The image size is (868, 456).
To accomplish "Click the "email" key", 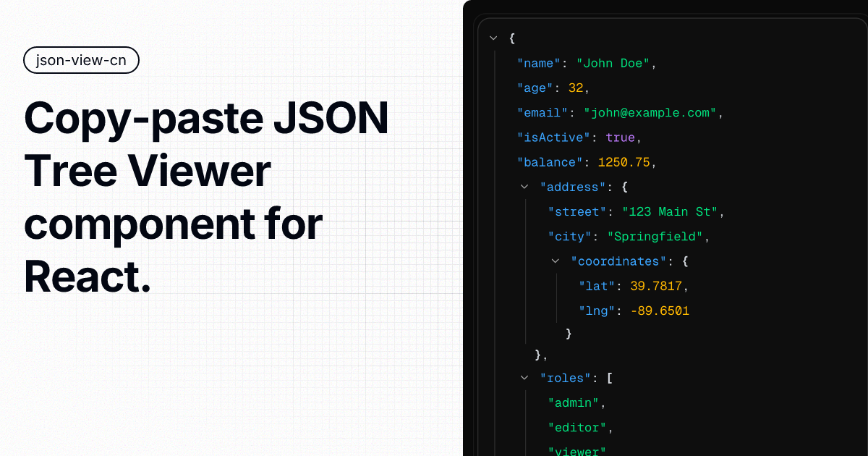I will click(x=542, y=113).
